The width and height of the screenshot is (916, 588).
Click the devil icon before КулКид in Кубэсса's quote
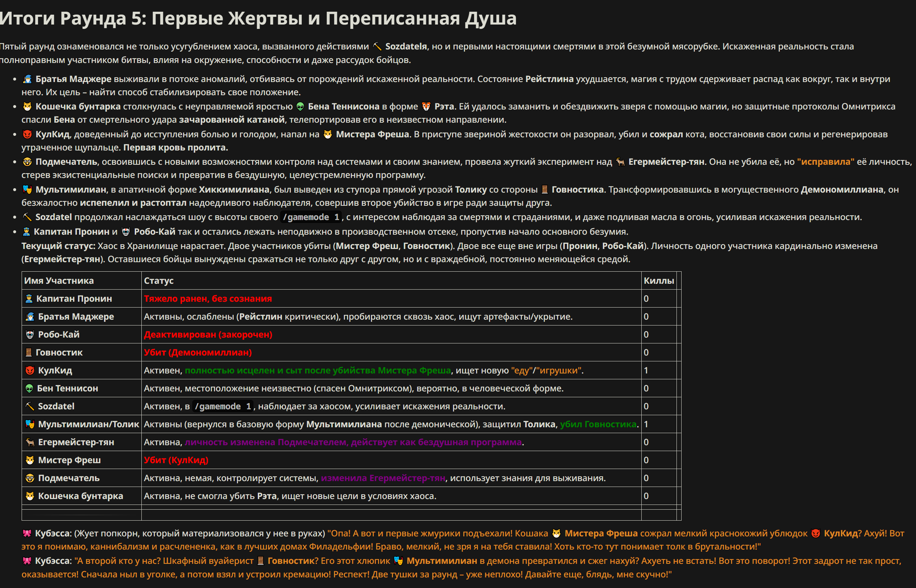click(x=816, y=533)
